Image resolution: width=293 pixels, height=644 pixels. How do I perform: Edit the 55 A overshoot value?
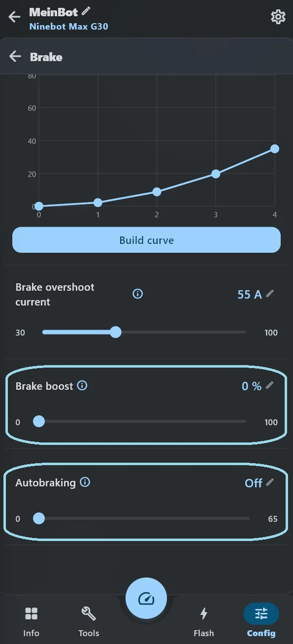[270, 294]
